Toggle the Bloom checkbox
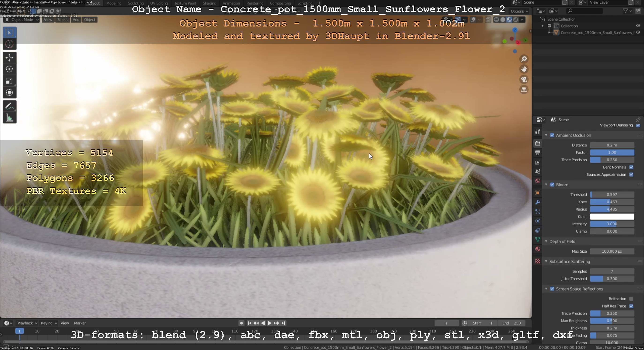644x350 pixels. 552,185
